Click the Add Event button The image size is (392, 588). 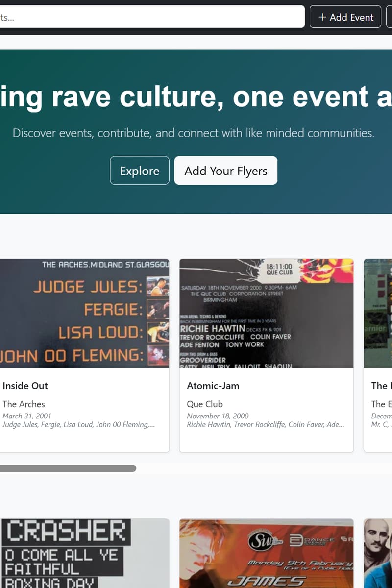(345, 17)
